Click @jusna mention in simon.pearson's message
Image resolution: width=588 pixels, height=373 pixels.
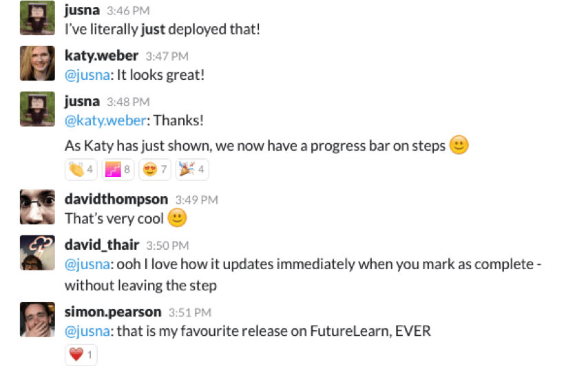(87, 330)
